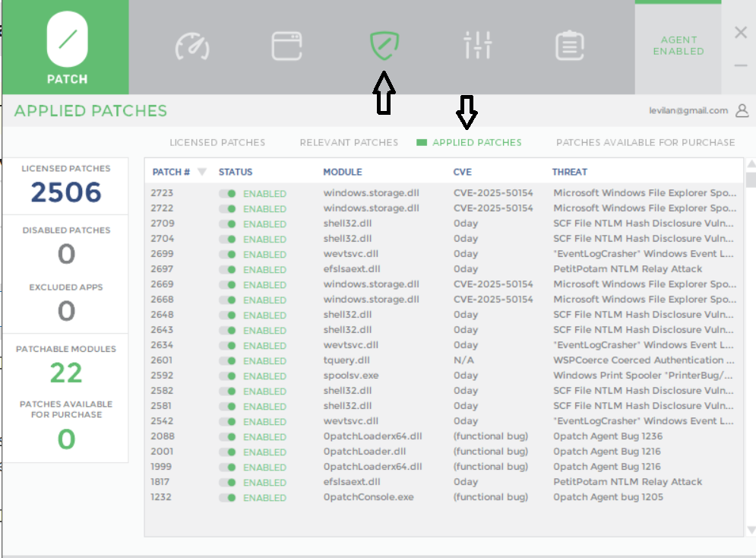Disable patch 2709 toggle
This screenshot has height=558, width=756.
227,224
